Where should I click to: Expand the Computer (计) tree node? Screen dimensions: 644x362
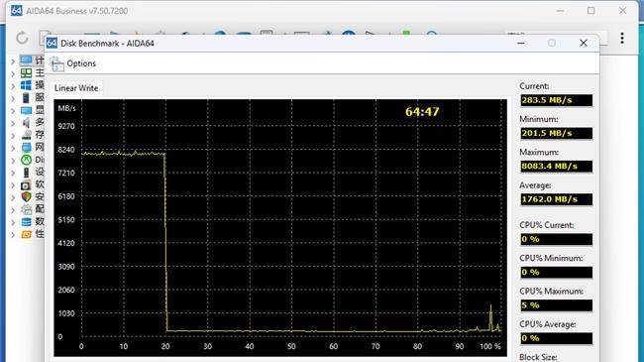[13, 61]
